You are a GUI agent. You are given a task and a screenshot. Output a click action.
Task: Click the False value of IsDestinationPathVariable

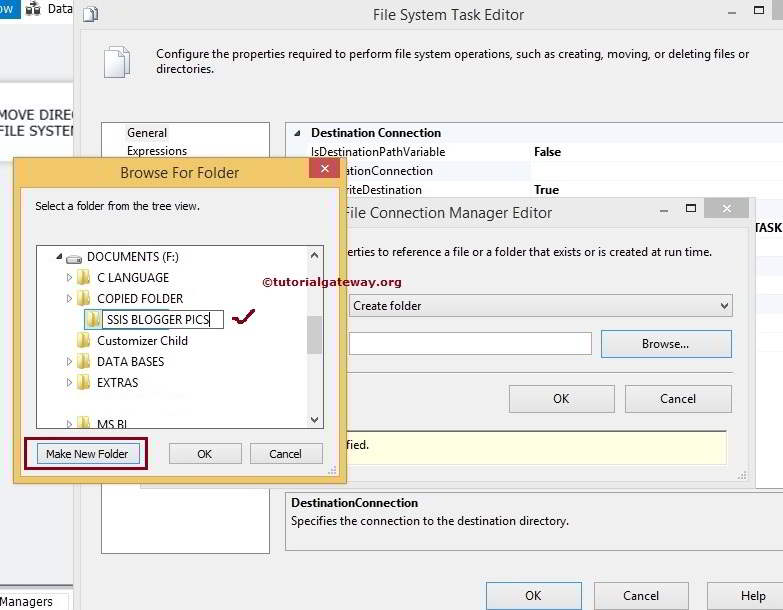coord(547,152)
